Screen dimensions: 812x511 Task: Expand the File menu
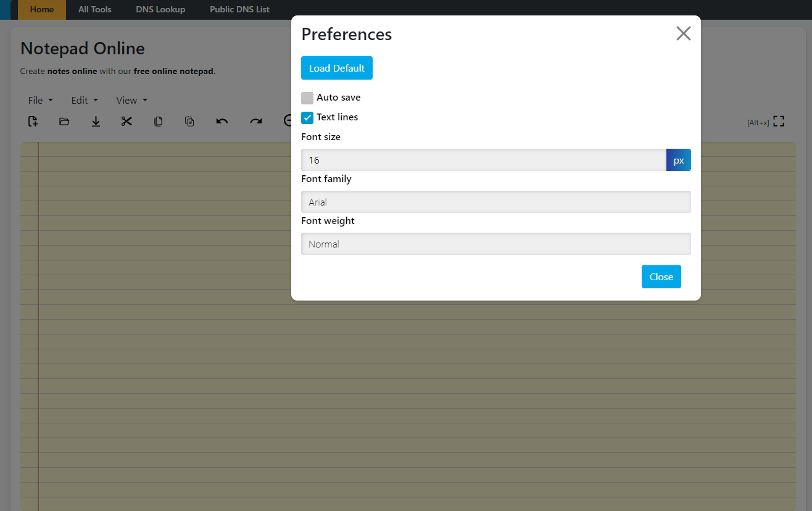pyautogui.click(x=41, y=101)
